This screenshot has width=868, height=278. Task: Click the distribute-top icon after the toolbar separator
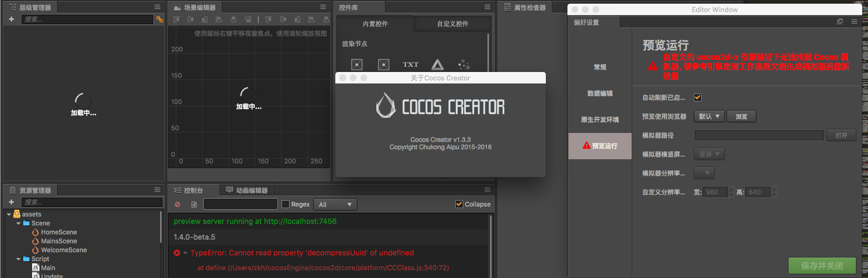[x=268, y=19]
